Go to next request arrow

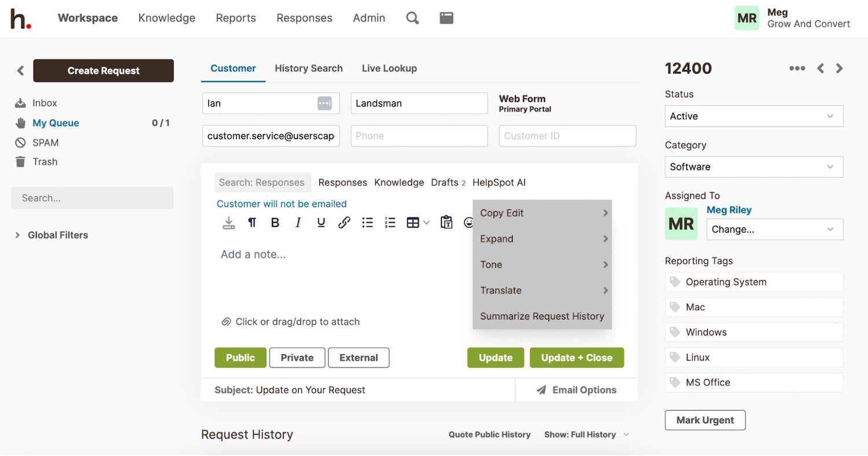[x=840, y=68]
